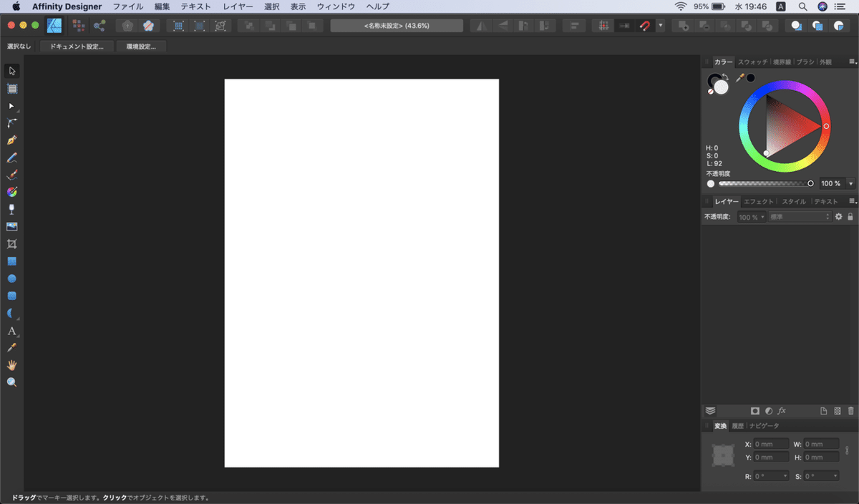Click the ドキュメント設定... button
Viewport: 859px width, 504px height.
pyautogui.click(x=77, y=47)
